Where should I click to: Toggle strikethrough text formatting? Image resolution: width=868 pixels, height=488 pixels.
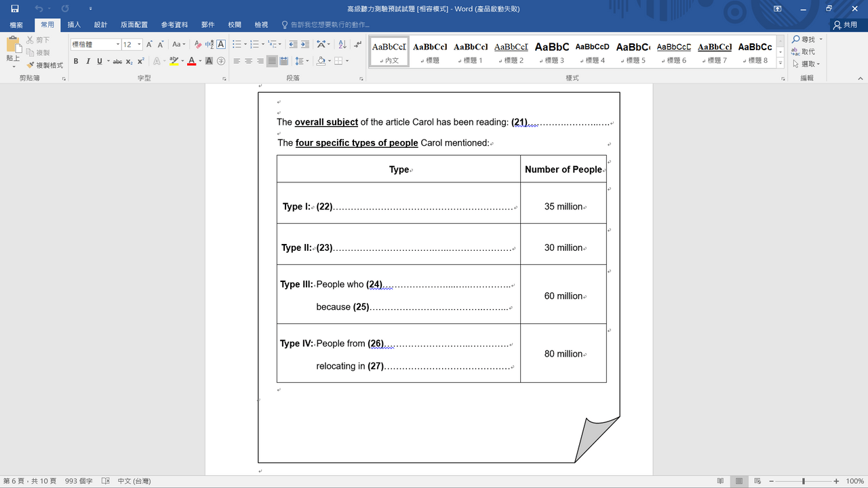(x=117, y=61)
